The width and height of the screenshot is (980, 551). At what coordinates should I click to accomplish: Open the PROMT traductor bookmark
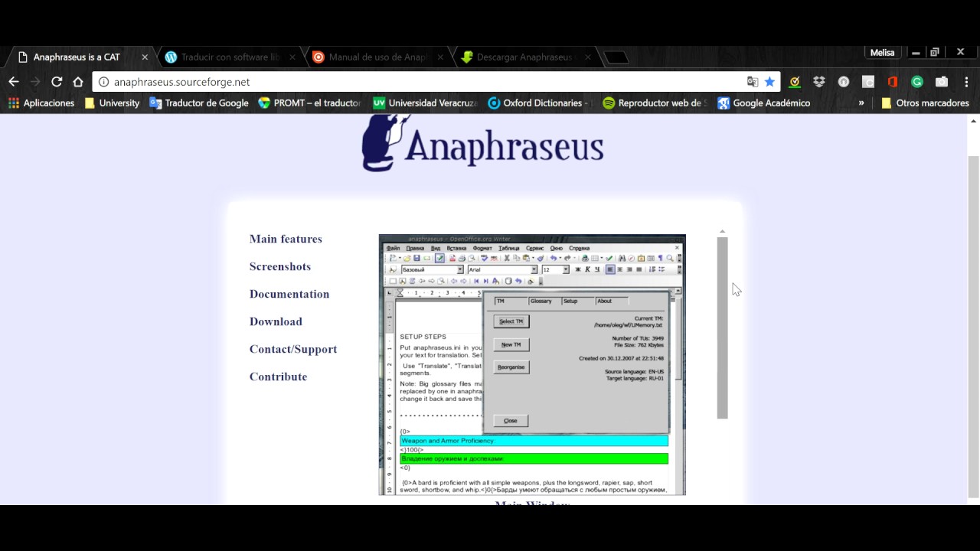click(309, 103)
